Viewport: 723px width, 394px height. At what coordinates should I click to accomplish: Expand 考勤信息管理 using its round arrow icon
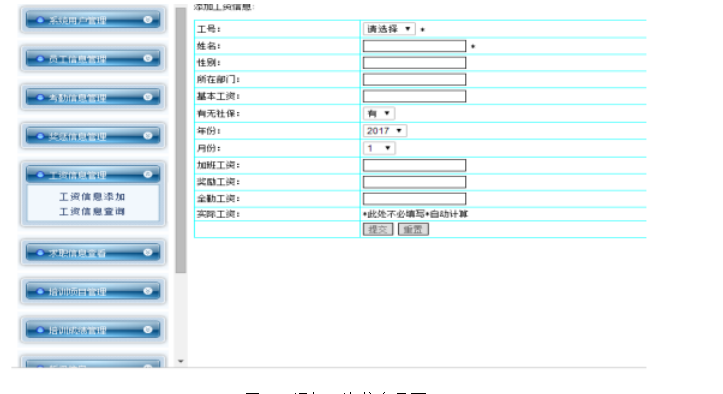click(148, 97)
